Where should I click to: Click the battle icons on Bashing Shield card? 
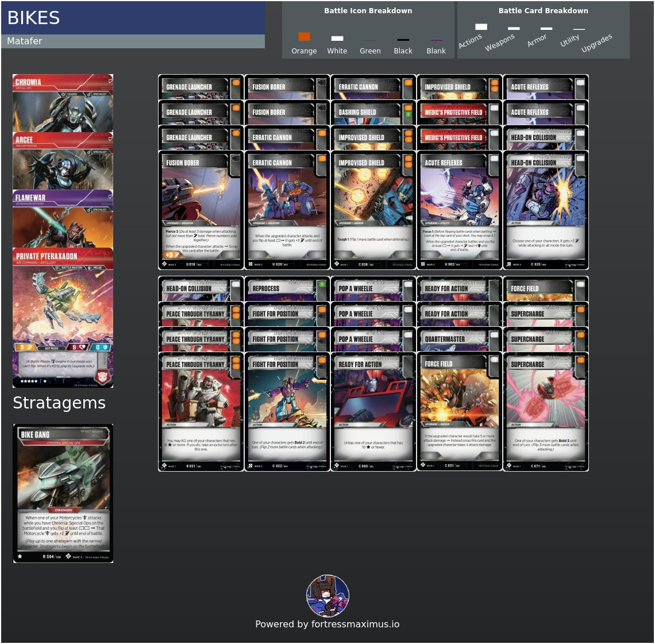408,111
